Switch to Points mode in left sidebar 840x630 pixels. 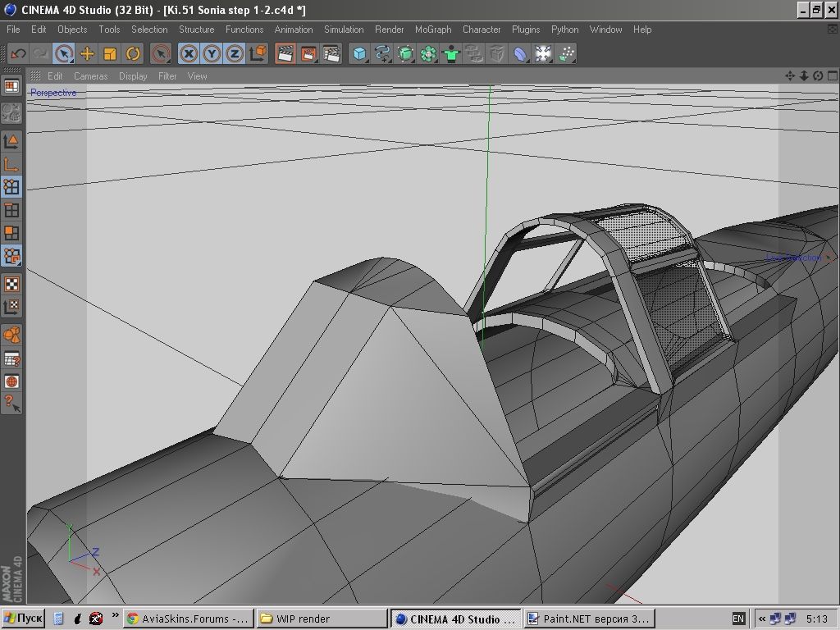(x=11, y=187)
